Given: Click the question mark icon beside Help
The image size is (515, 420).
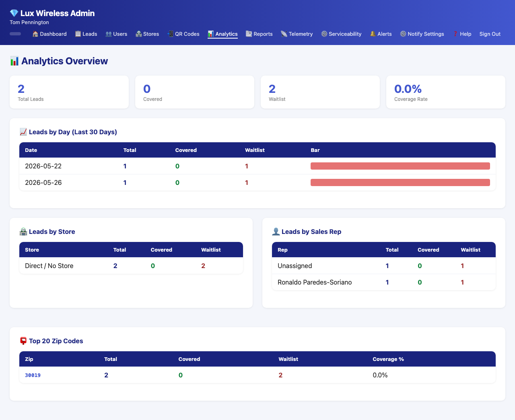Looking at the screenshot, I should [x=455, y=34].
